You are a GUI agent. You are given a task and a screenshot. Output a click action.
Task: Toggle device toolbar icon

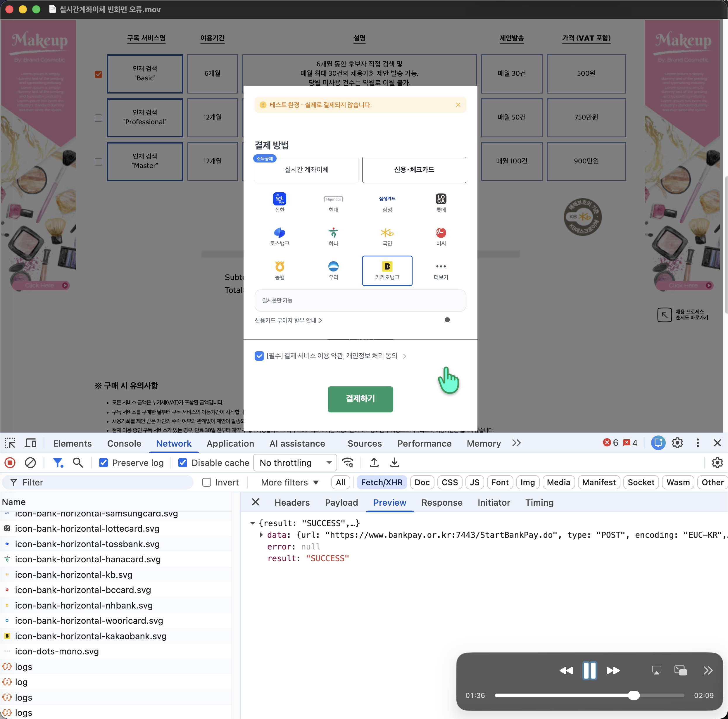click(30, 443)
